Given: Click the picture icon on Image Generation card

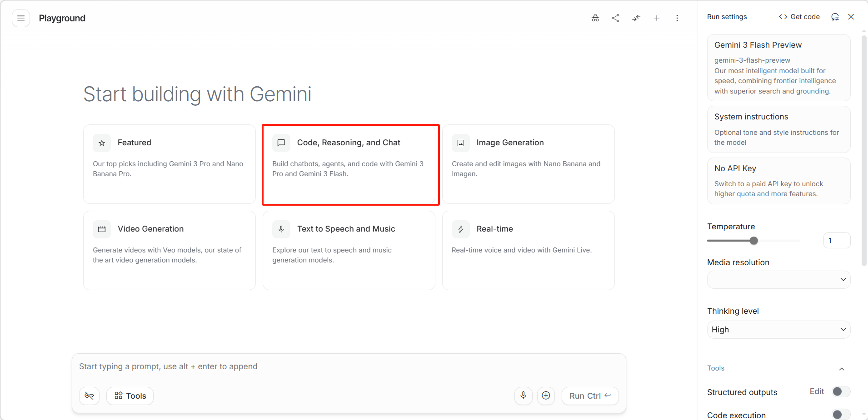Looking at the screenshot, I should [x=461, y=143].
